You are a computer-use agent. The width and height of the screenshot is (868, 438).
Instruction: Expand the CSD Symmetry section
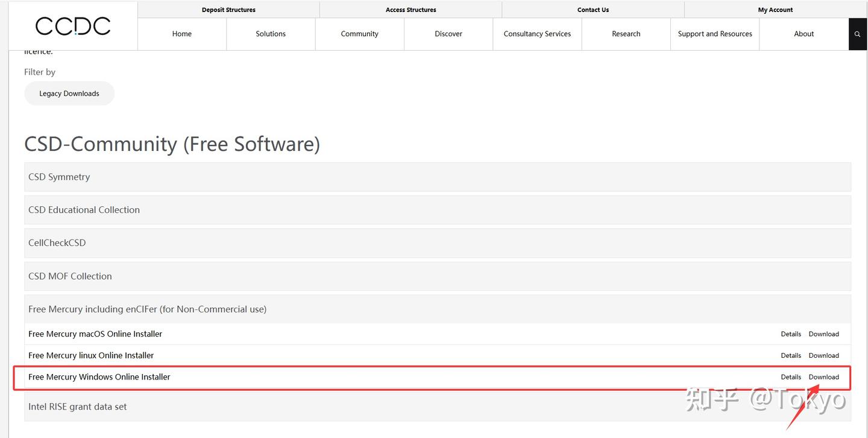click(438, 177)
